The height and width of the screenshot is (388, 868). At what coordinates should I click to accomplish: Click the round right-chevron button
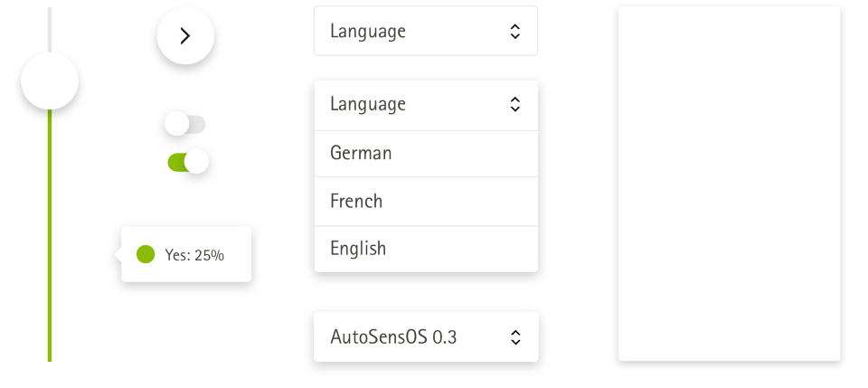pyautogui.click(x=185, y=36)
